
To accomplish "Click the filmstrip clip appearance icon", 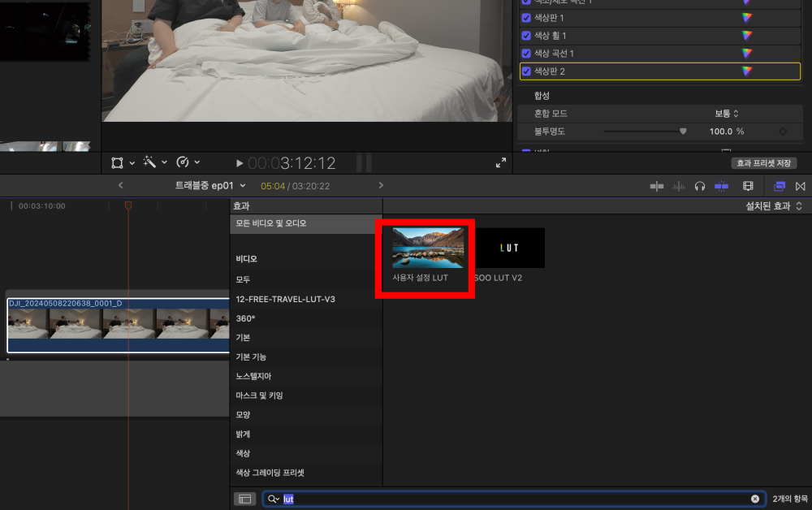I will [x=748, y=186].
